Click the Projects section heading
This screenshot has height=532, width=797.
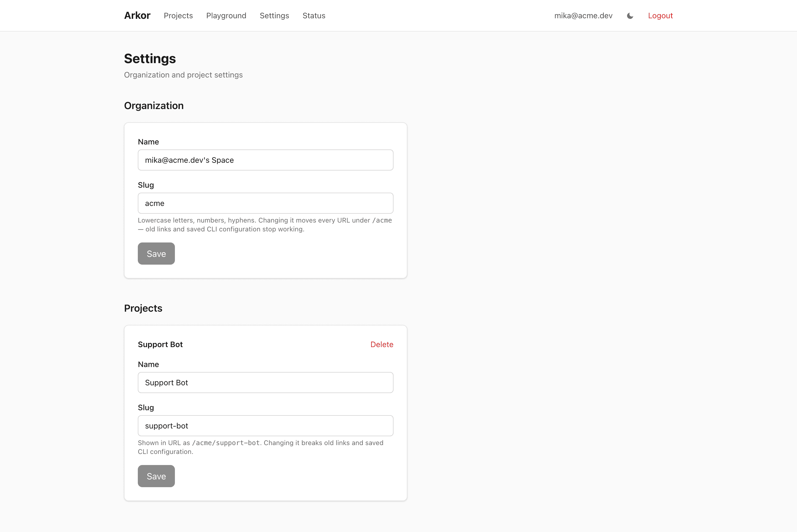coord(143,308)
